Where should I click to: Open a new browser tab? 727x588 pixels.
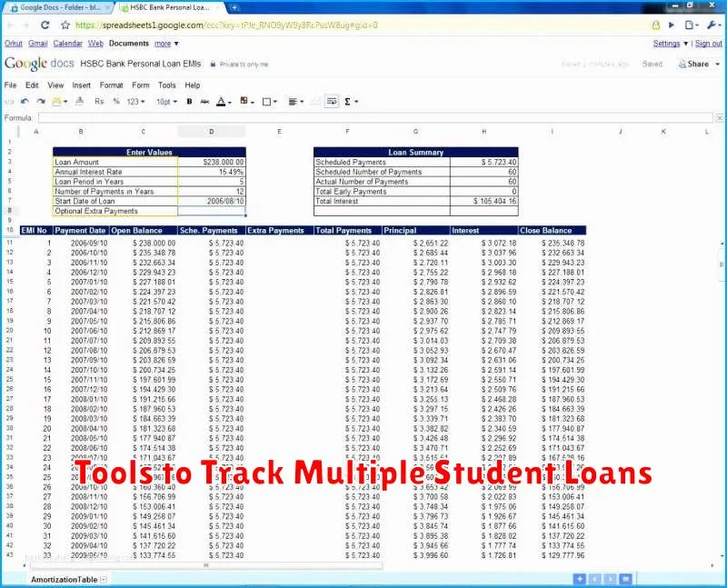point(234,7)
